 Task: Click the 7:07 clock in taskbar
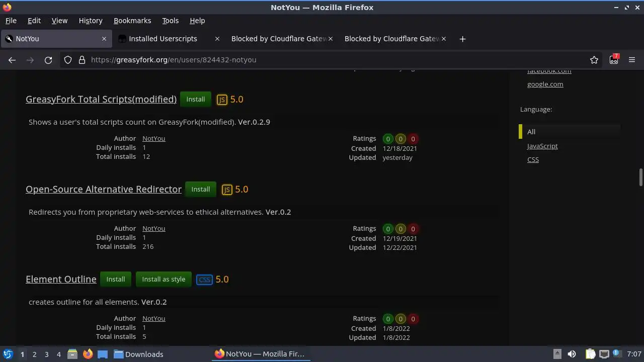click(x=634, y=354)
